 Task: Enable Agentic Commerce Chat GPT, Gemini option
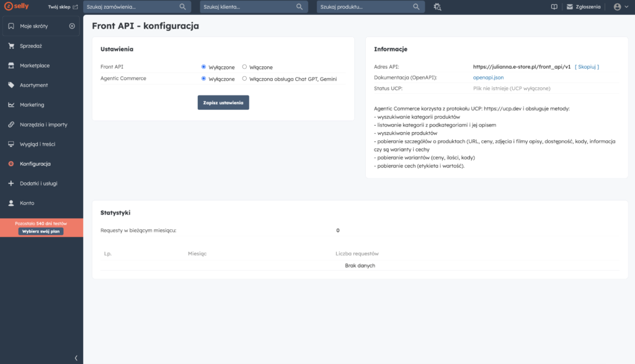click(x=244, y=79)
